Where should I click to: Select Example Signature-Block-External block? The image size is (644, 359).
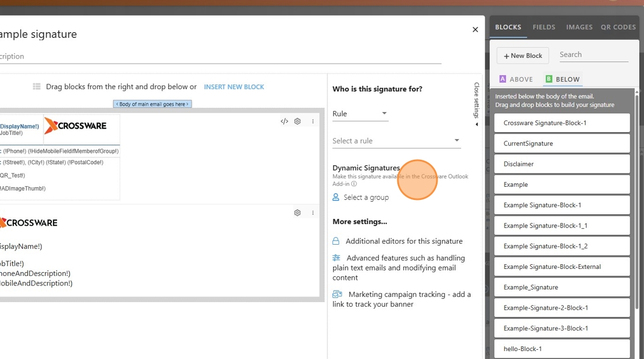(562, 267)
